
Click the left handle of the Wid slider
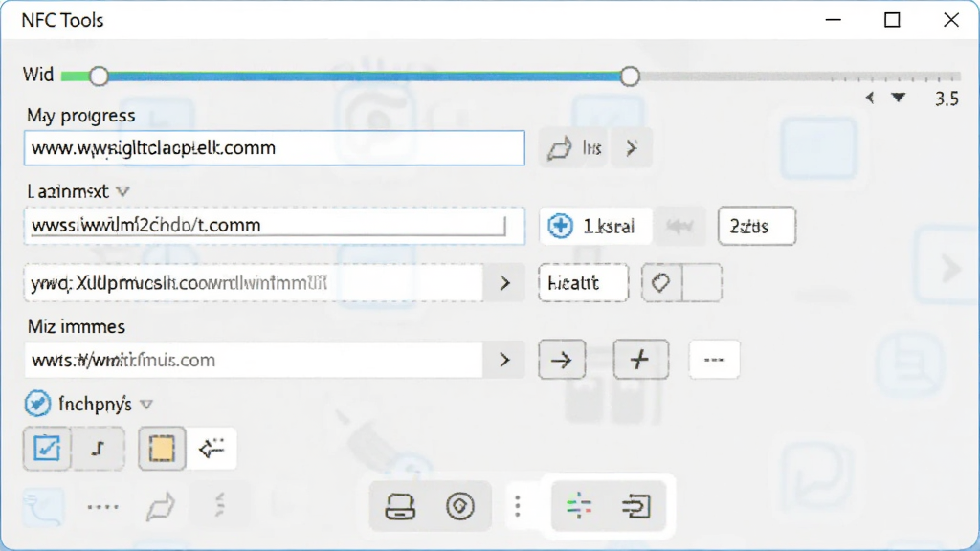[99, 77]
